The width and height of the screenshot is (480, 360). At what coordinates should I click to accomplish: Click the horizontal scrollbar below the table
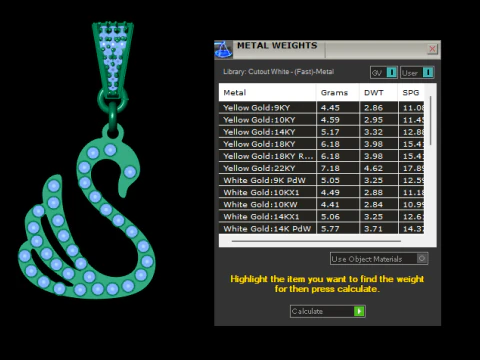[316, 241]
